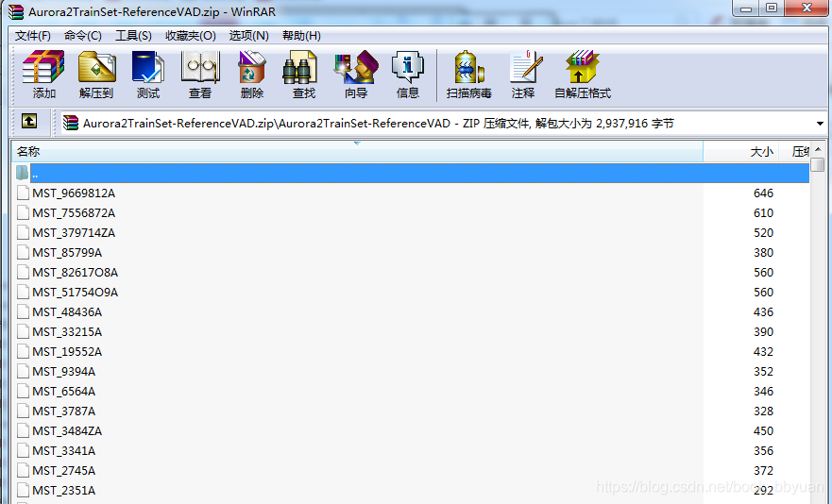Open the 命令(C) menu
This screenshot has height=504, width=832.
pyautogui.click(x=83, y=36)
